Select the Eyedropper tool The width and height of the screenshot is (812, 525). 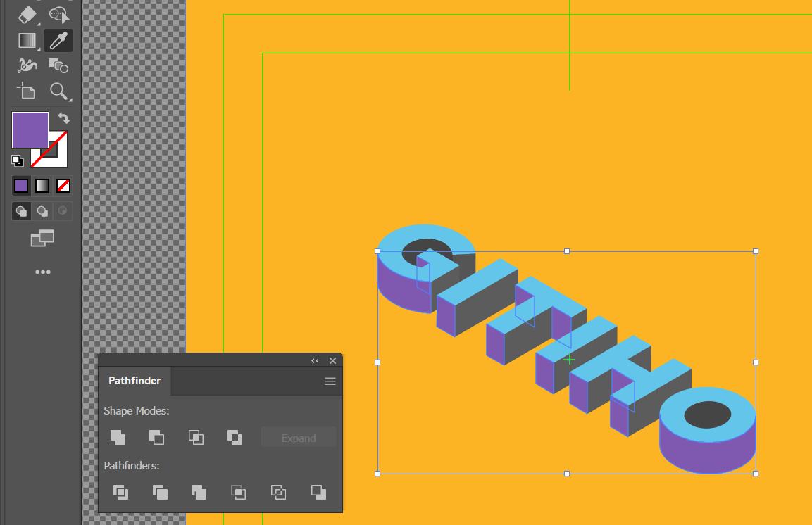(58, 40)
